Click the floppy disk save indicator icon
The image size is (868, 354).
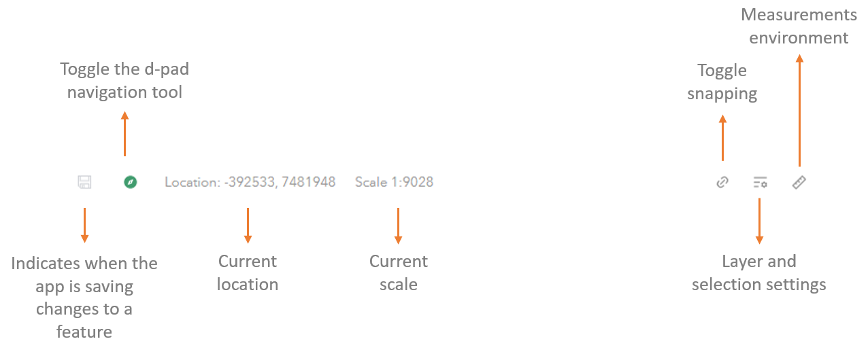84,182
